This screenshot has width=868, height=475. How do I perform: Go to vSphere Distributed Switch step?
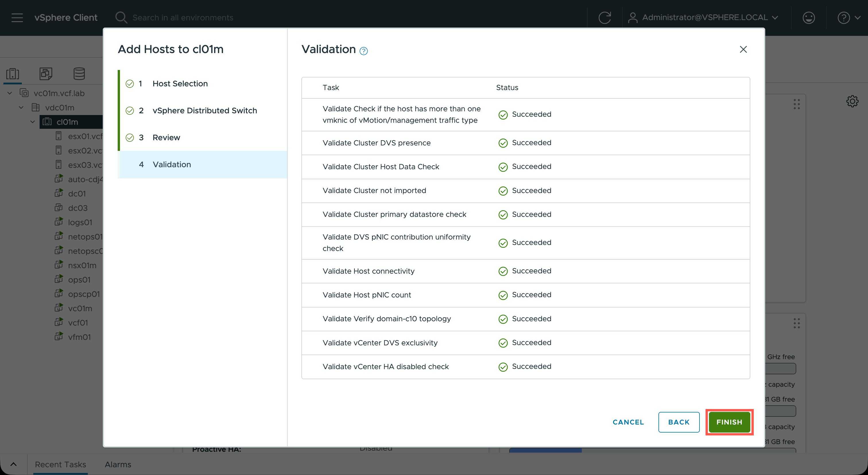click(205, 110)
